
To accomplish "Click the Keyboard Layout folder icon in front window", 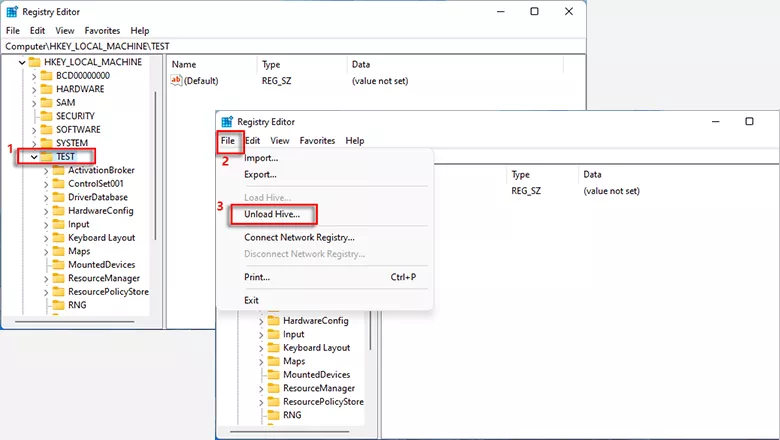I will 274,348.
